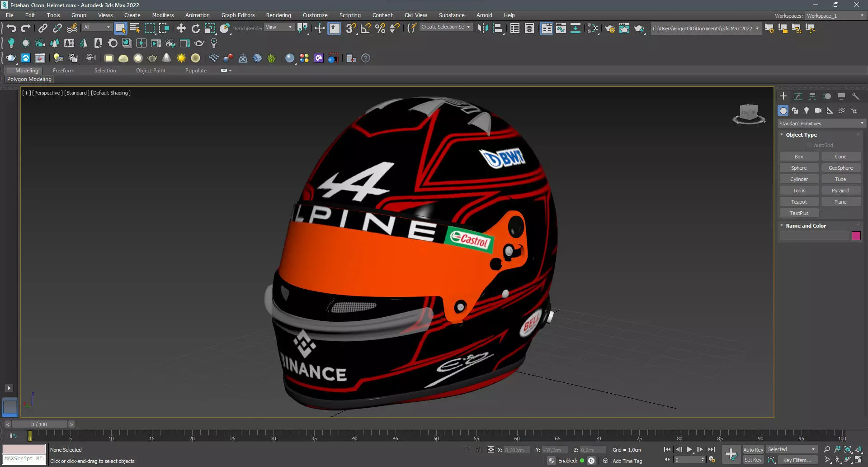Open the Align tool

498,29
